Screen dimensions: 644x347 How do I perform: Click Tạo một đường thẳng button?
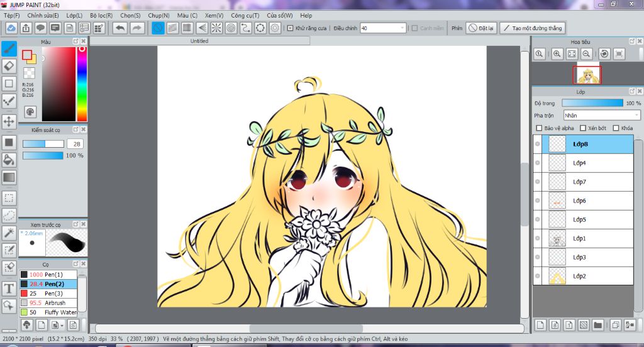click(x=533, y=28)
